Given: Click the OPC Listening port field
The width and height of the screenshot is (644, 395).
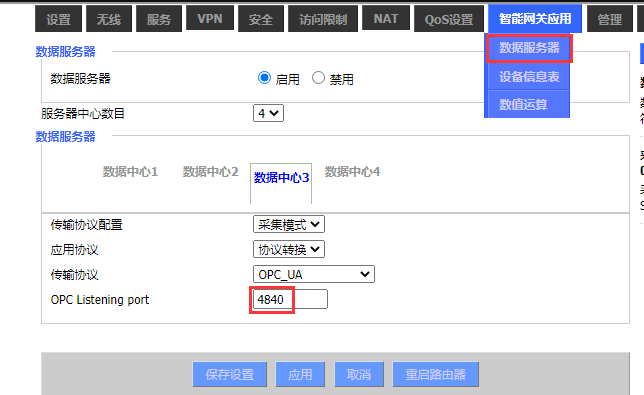Looking at the screenshot, I should (x=290, y=299).
